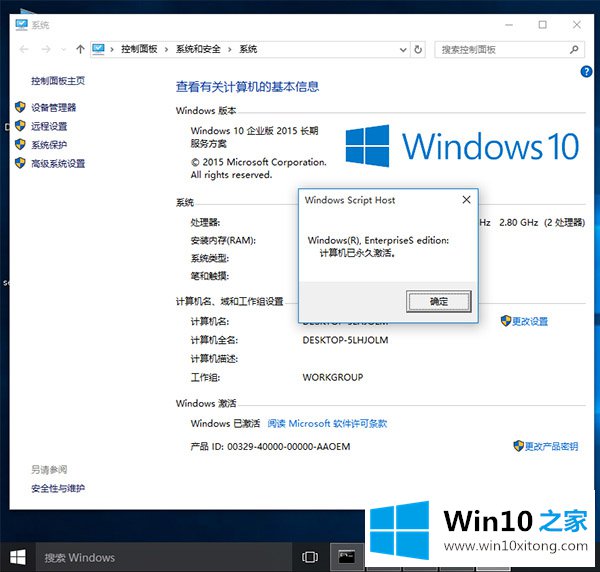Select 系统 breadcrumb
Image resolution: width=600 pixels, height=572 pixels.
pos(248,49)
